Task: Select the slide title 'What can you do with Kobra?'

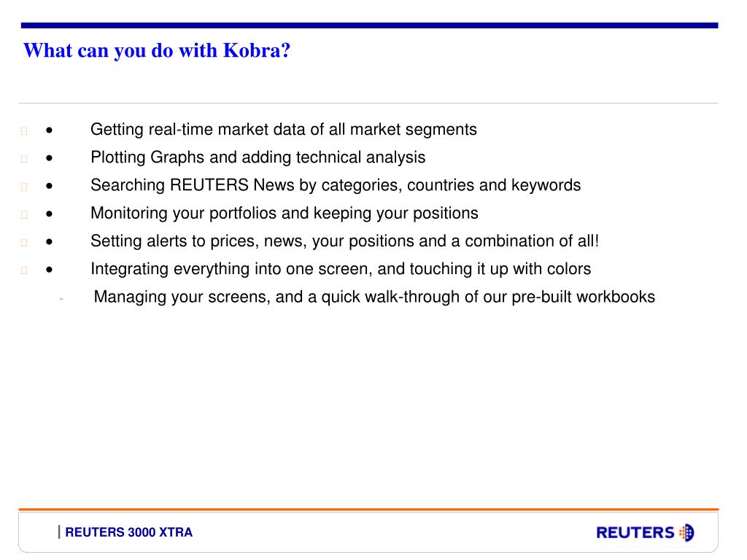Action: click(x=157, y=50)
